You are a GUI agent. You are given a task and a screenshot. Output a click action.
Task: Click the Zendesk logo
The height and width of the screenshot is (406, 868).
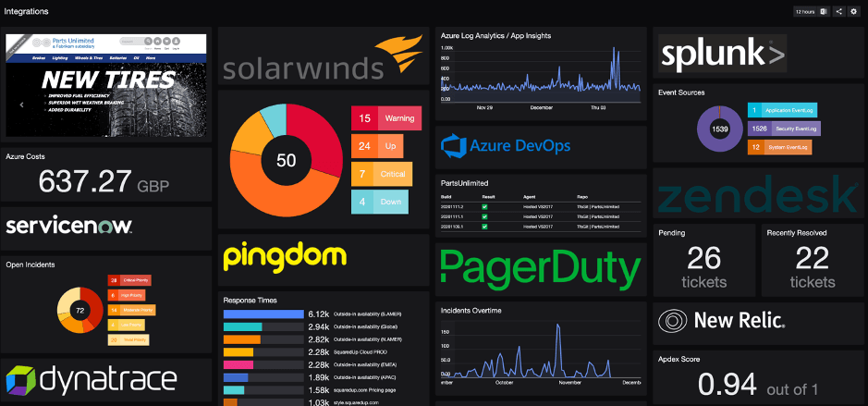[x=758, y=194]
